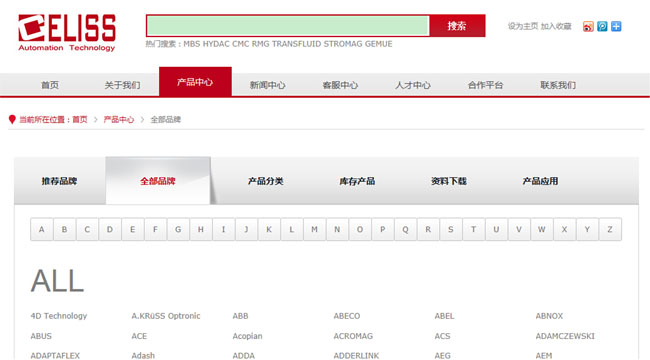650x360 pixels.
Task: Open the ABNOX brand link
Action: [549, 316]
